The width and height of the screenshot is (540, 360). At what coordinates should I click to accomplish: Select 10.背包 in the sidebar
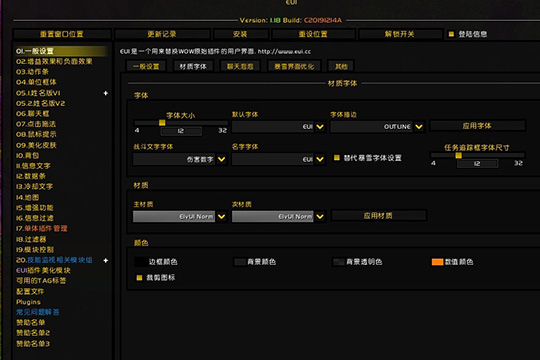click(28, 155)
